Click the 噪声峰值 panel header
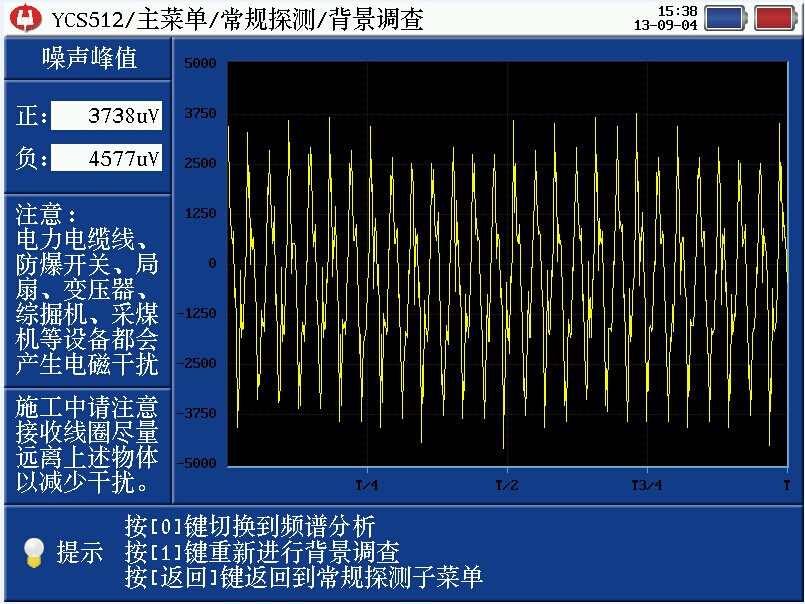The width and height of the screenshot is (805, 604). click(88, 59)
